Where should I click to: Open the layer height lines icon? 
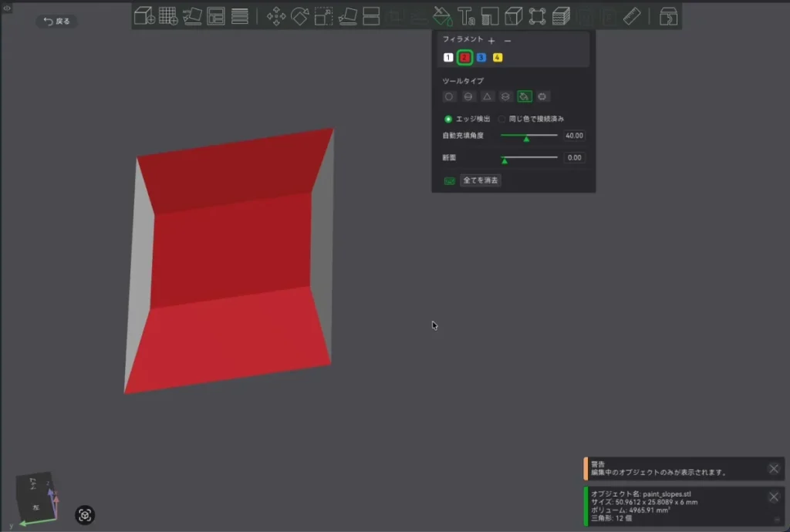click(x=240, y=16)
